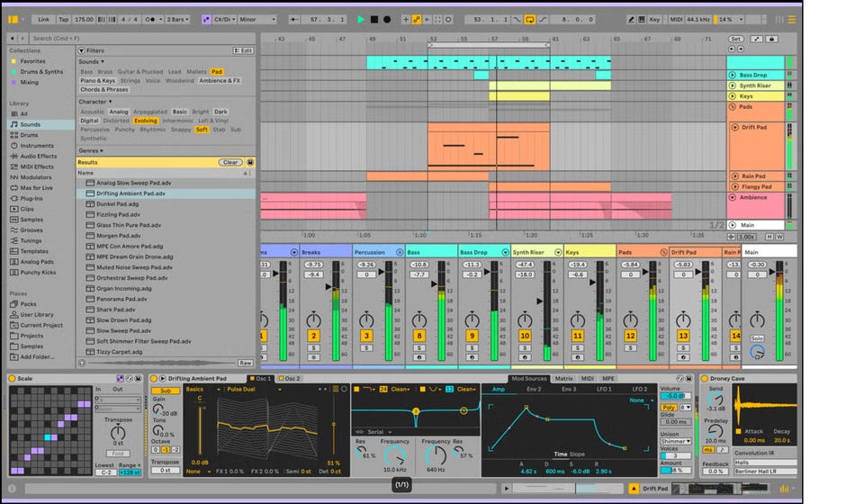Click the Tap tempo button

(x=63, y=19)
